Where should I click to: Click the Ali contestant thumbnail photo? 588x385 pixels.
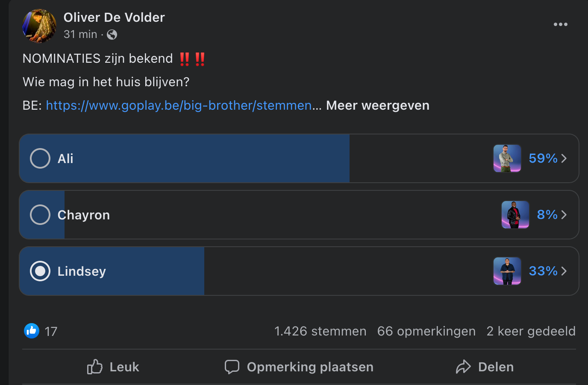[507, 158]
